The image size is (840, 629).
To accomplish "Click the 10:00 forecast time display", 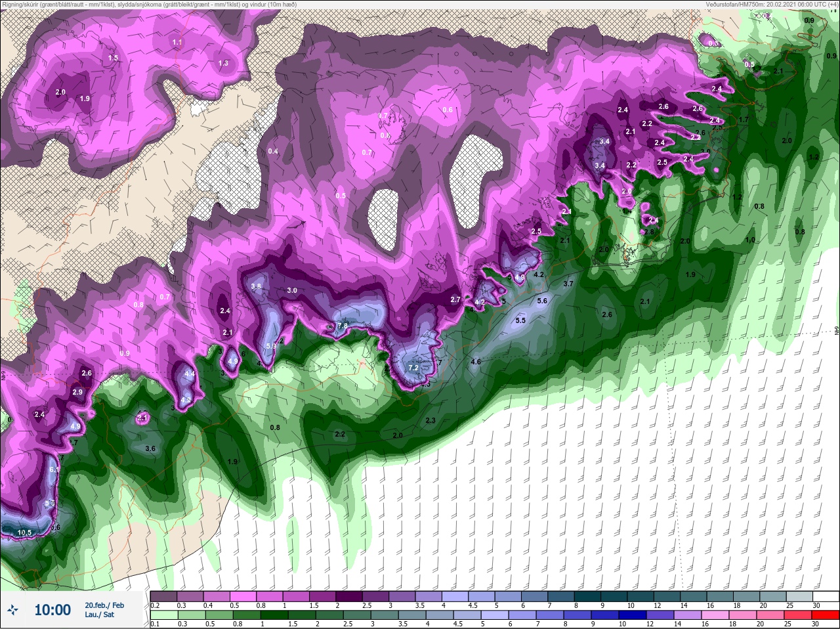I will tap(52, 610).
